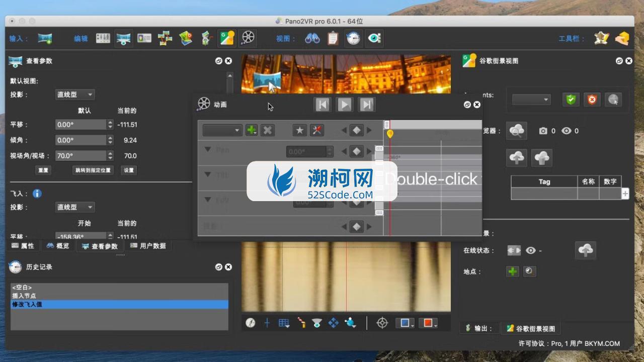Viewport: 644px width, 362px height.
Task: Collapse the Pan track triangle
Action: (x=207, y=149)
